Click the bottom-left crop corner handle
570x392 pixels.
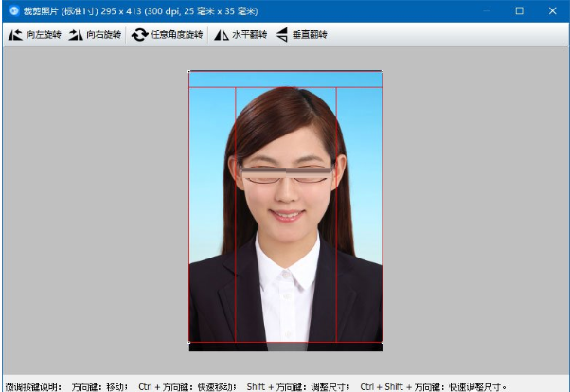tap(189, 342)
